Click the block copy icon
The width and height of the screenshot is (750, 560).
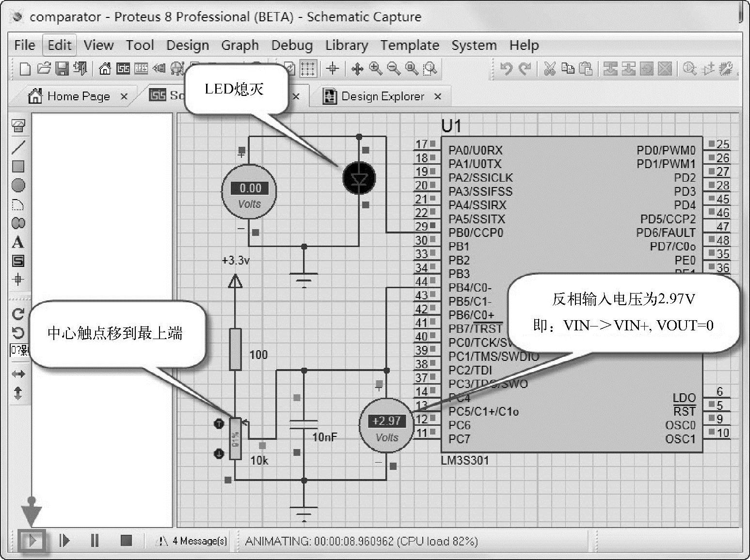[x=610, y=69]
